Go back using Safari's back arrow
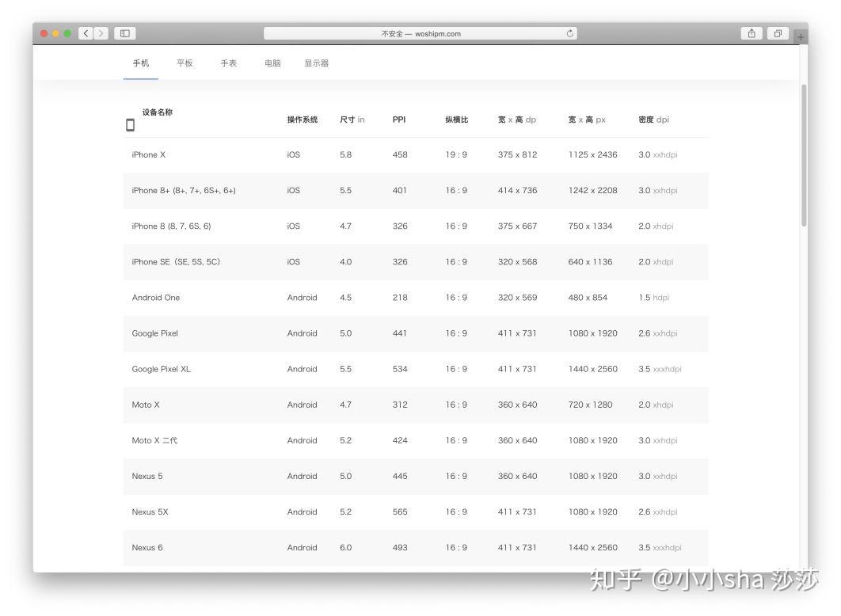The image size is (841, 616). pyautogui.click(x=86, y=33)
